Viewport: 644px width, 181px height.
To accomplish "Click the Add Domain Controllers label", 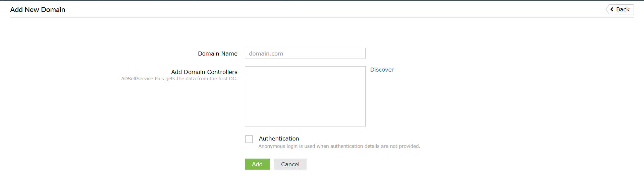I will (204, 72).
